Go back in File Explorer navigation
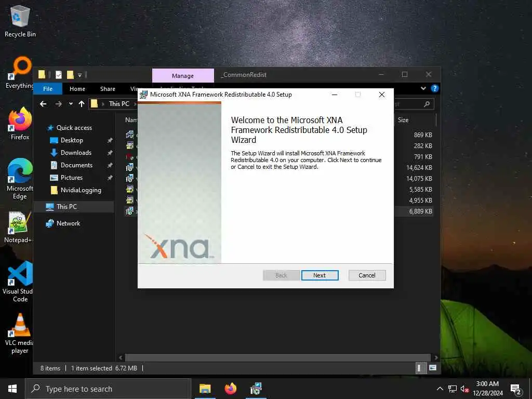The image size is (532, 399). (44, 104)
